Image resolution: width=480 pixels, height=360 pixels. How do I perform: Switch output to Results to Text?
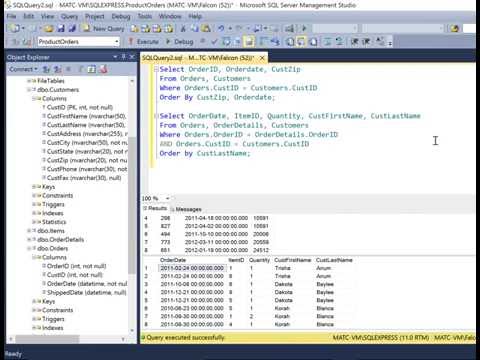coord(290,42)
